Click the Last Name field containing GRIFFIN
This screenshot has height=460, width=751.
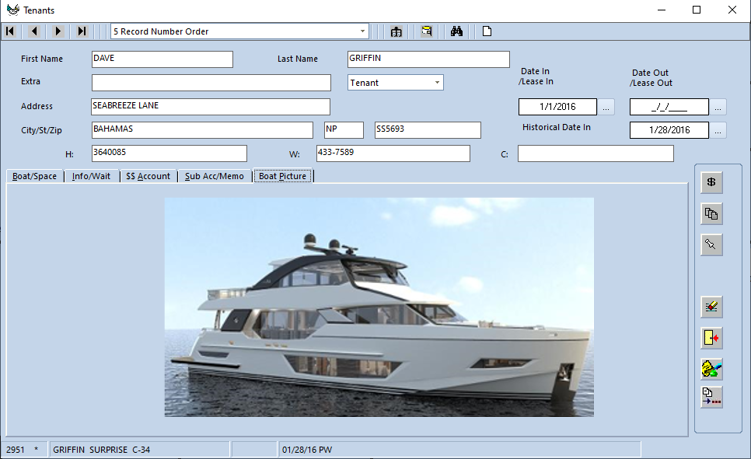point(428,60)
